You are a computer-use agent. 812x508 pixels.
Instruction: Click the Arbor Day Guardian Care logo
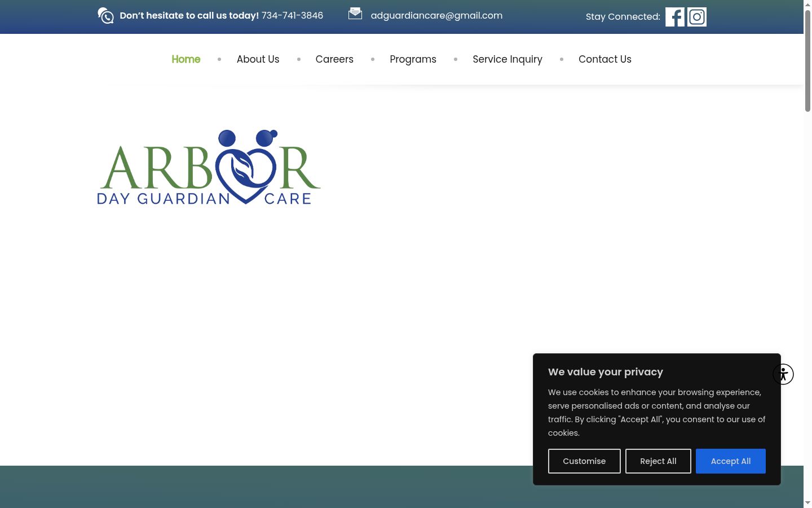(x=209, y=167)
